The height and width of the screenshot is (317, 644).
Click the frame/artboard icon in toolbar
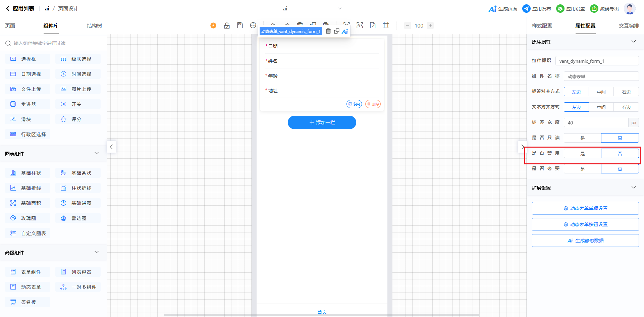[386, 25]
